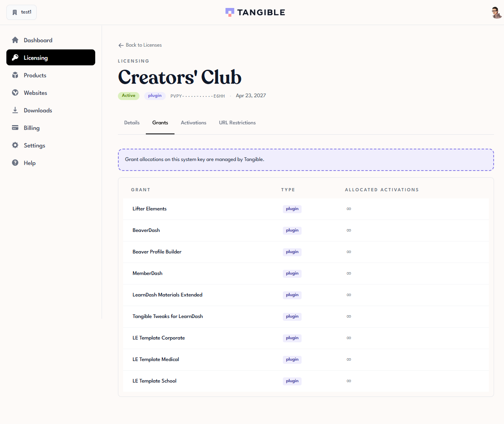The image size is (504, 424).
Task: Select the Lifter Elements grant row
Action: (x=306, y=209)
